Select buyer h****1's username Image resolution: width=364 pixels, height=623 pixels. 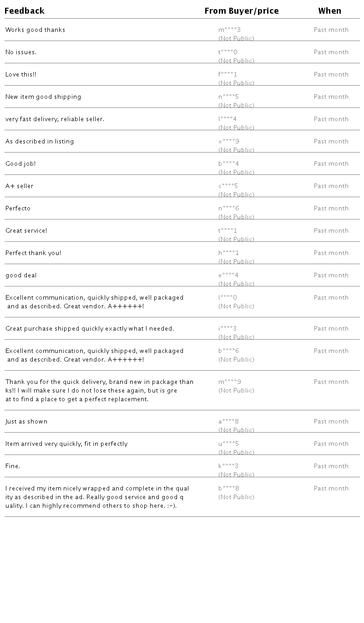point(228,253)
